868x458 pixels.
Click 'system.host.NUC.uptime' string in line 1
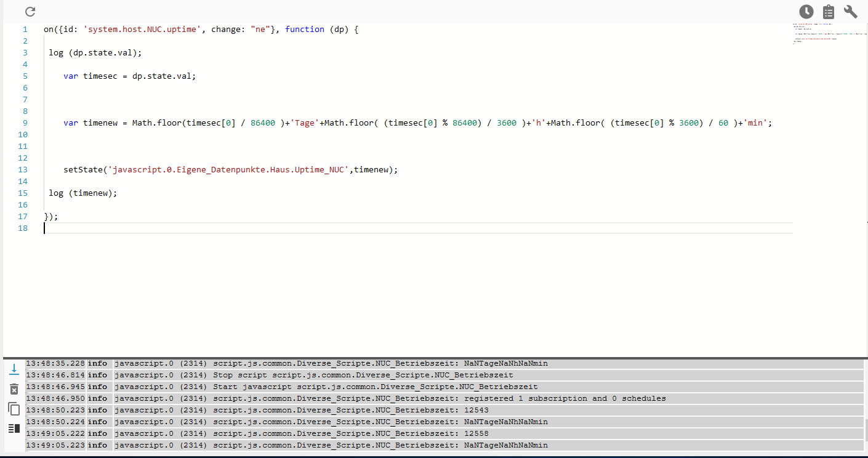(x=142, y=29)
